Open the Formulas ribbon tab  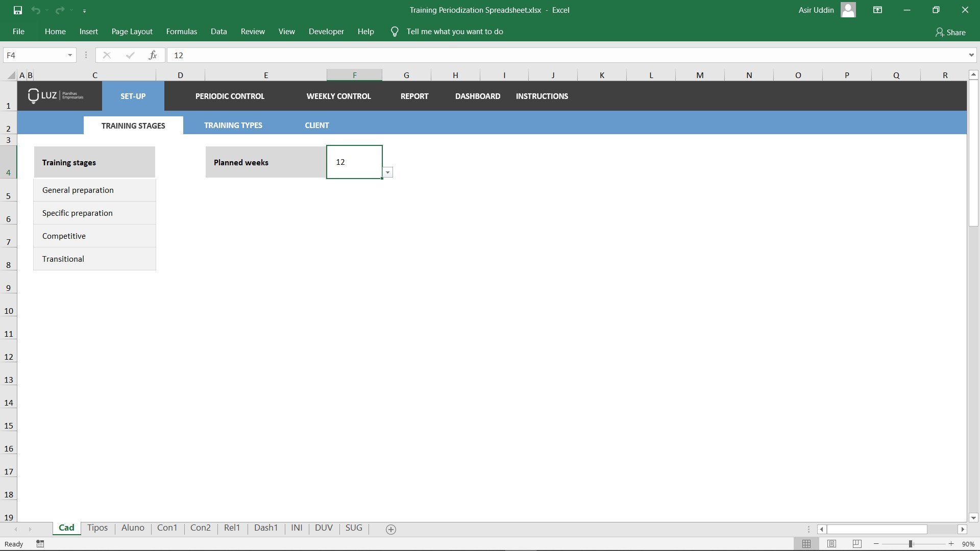(181, 32)
